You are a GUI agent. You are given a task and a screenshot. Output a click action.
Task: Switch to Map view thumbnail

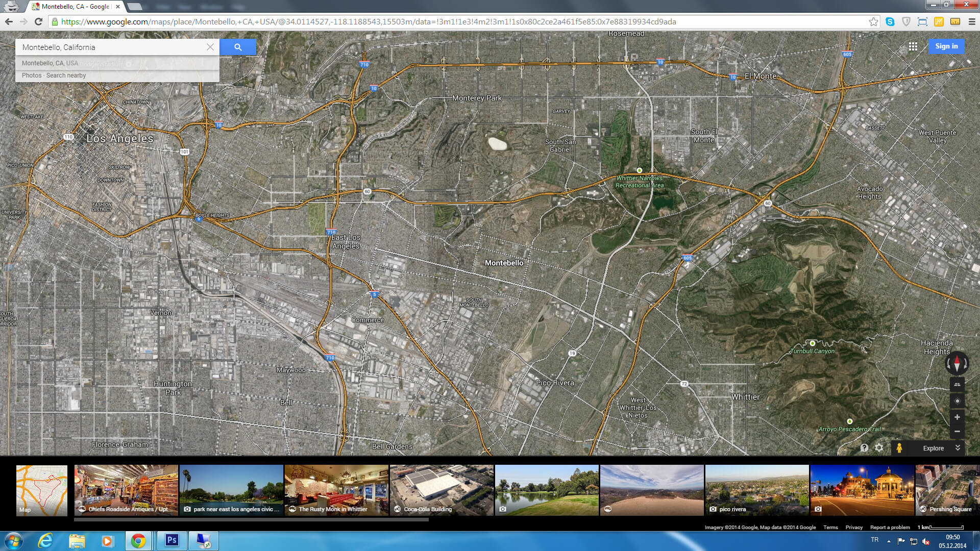[x=42, y=490]
